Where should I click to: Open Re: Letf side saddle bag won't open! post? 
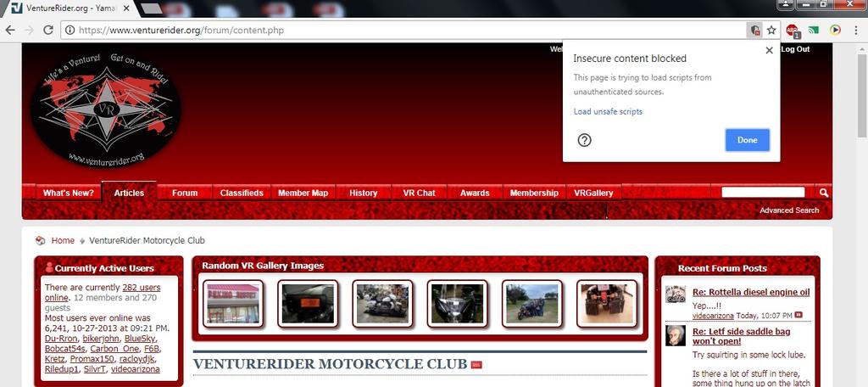pos(741,337)
